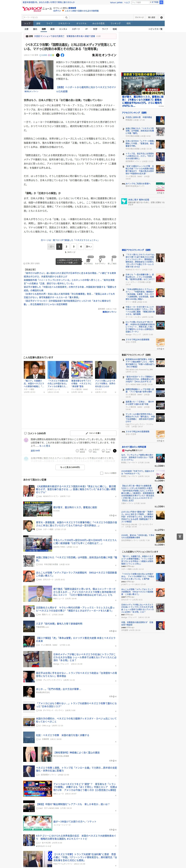This screenshot has width=186, height=868.
Task: Click the first commenter's avatar icon
Action: click(x=26, y=440)
